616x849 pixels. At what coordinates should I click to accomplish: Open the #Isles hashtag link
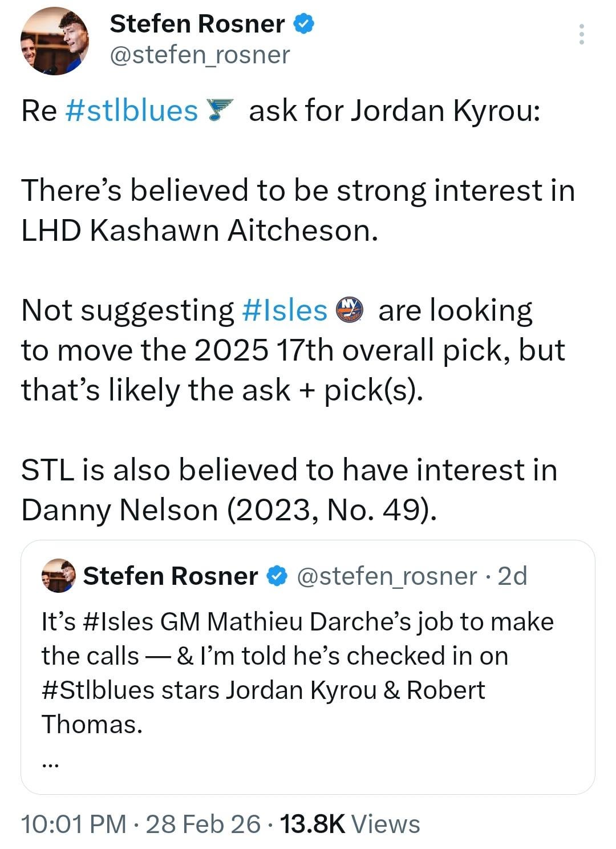point(285,311)
